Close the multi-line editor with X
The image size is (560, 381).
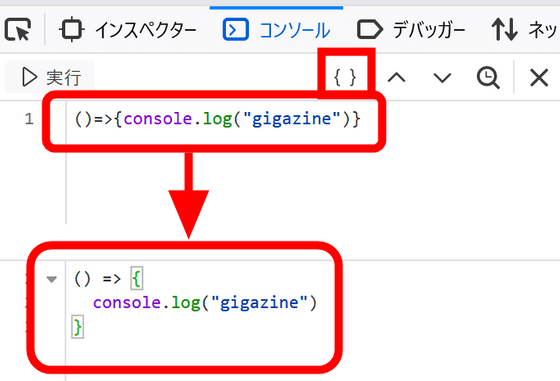[539, 77]
